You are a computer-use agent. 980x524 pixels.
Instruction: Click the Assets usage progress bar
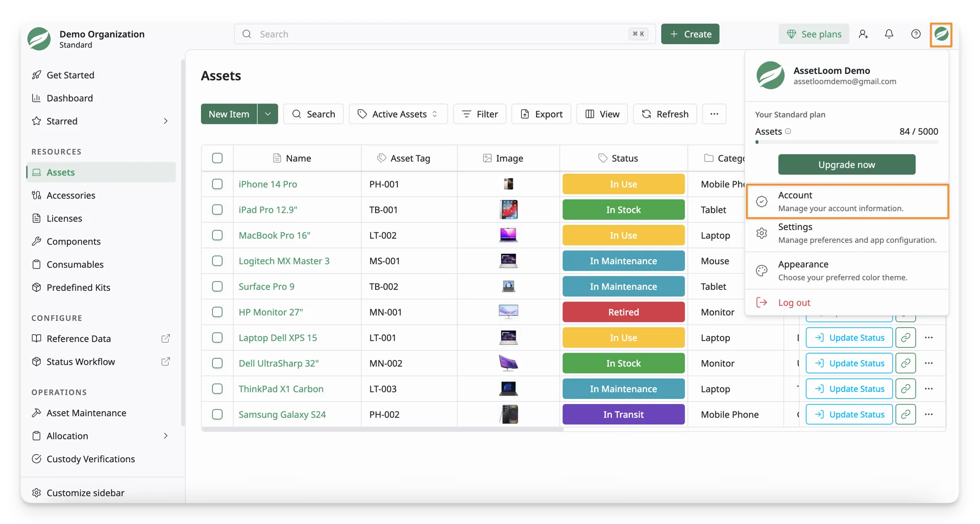click(847, 142)
